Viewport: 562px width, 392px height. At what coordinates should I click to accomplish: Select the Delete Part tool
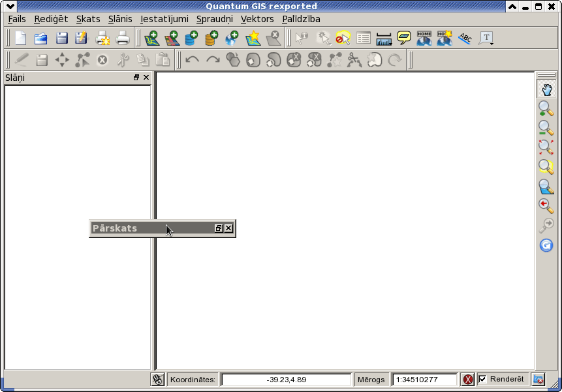coord(314,60)
